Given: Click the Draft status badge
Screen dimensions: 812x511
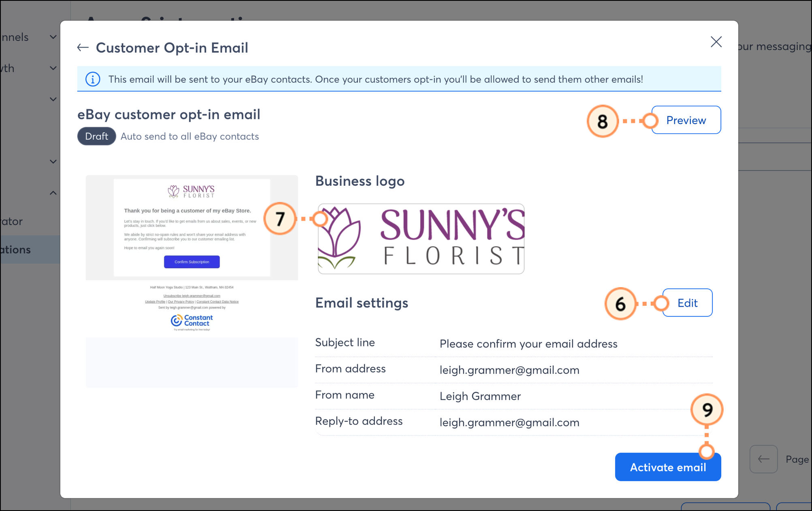Looking at the screenshot, I should click(96, 136).
